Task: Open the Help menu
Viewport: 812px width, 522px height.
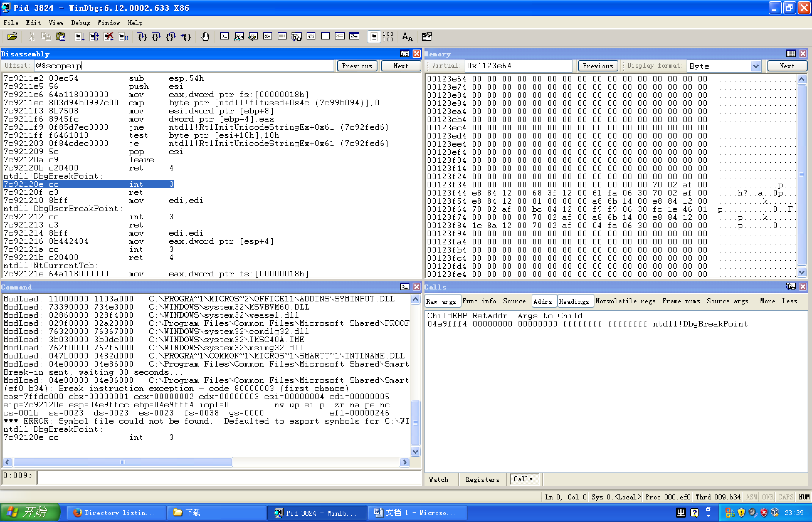Action: pyautogui.click(x=135, y=23)
